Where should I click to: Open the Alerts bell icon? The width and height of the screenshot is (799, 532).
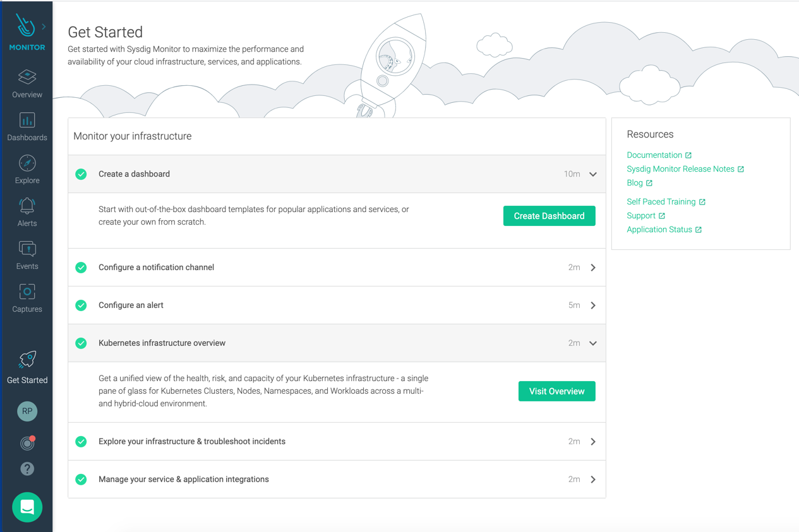tap(27, 206)
